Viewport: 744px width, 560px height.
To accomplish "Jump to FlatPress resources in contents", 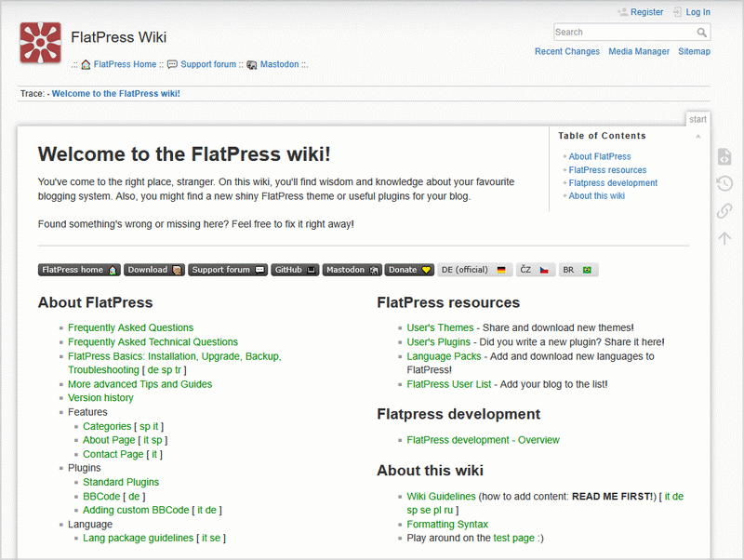I will (607, 170).
